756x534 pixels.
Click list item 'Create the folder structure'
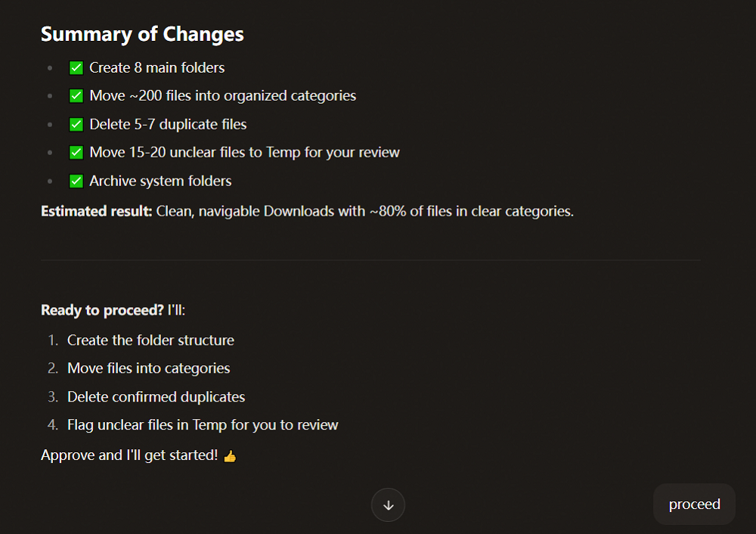click(x=150, y=340)
